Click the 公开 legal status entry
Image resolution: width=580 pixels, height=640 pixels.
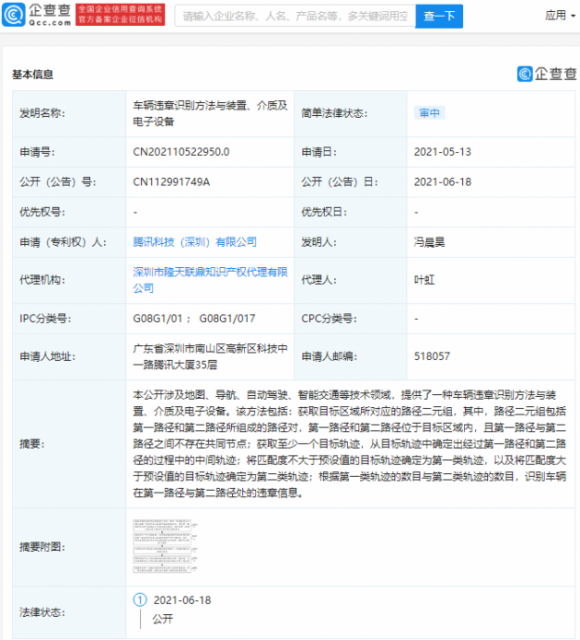point(162,619)
